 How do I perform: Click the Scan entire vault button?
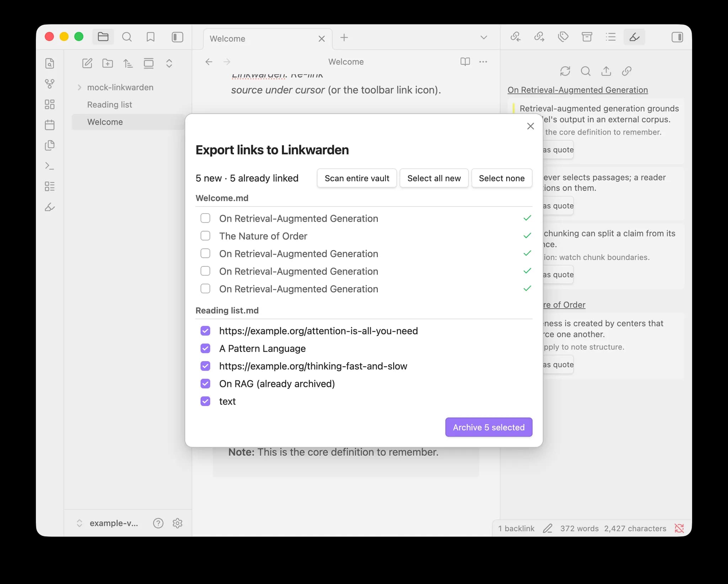pyautogui.click(x=357, y=178)
